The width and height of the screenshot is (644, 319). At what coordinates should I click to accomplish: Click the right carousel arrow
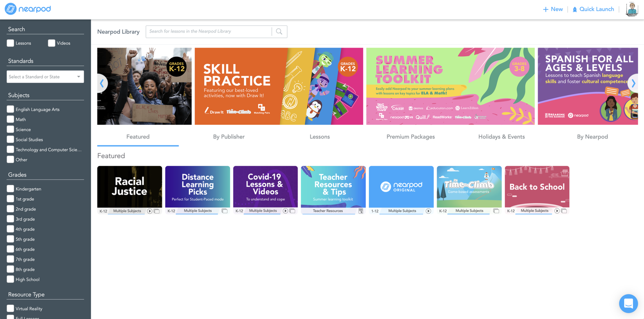click(x=633, y=83)
